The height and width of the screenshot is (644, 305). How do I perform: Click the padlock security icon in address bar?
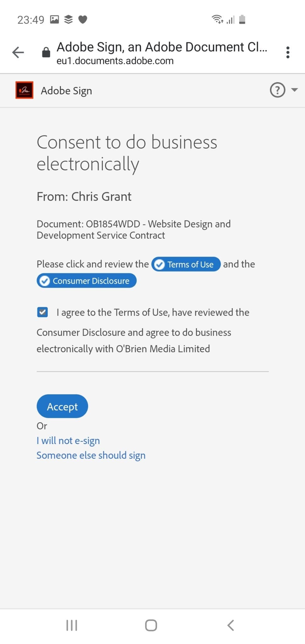pos(46,52)
